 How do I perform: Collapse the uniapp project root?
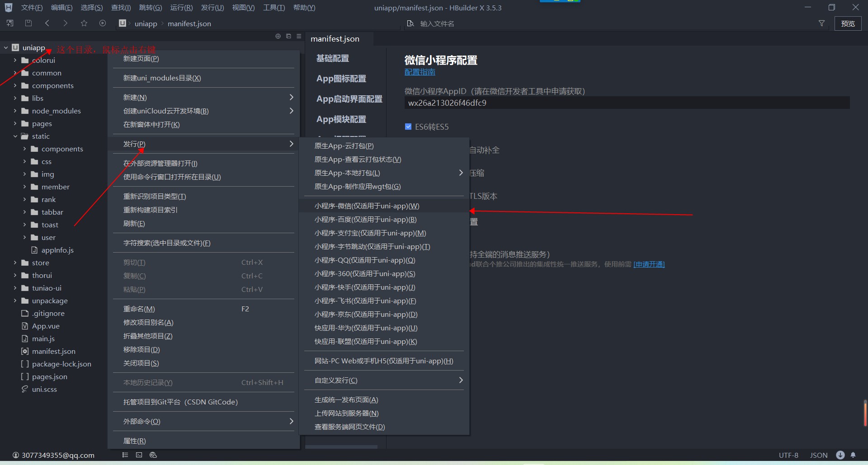tap(6, 47)
